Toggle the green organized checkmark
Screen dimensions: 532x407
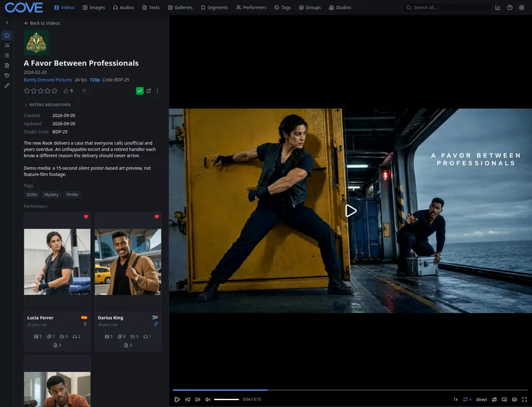tap(140, 91)
